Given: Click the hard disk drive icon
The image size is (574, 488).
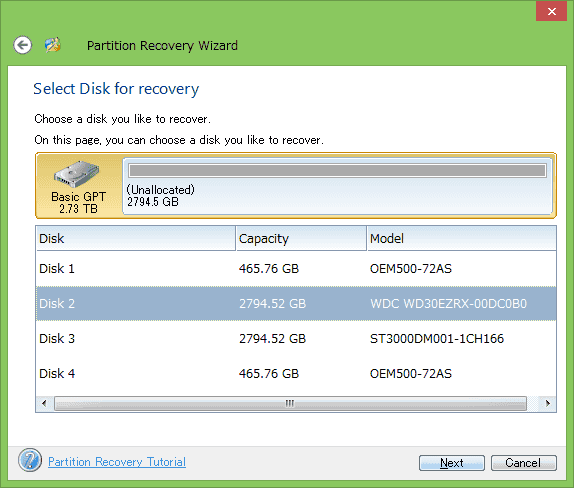Looking at the screenshot, I should click(x=77, y=174).
